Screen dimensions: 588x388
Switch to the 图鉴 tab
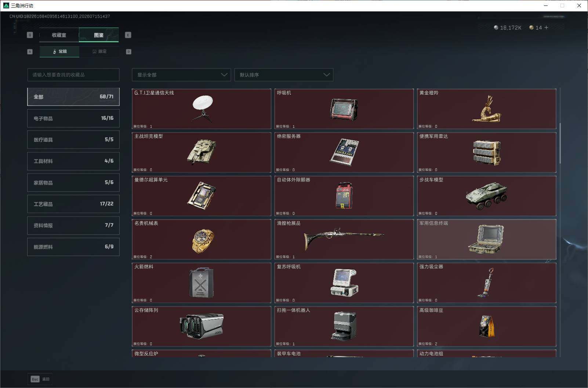point(99,35)
